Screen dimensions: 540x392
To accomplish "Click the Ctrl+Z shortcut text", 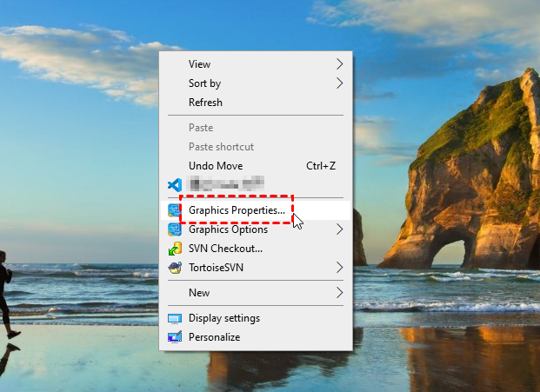I will point(321,166).
